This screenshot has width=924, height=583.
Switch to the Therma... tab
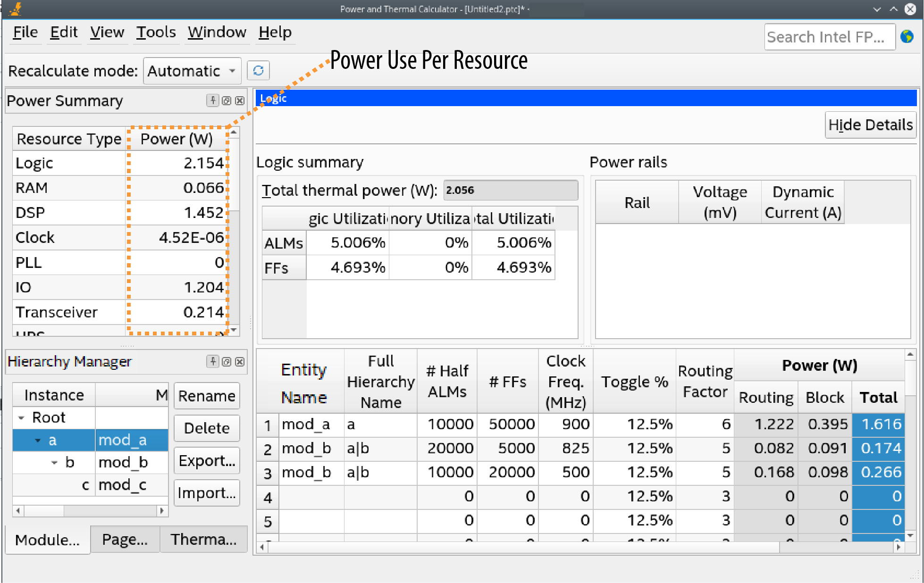203,539
